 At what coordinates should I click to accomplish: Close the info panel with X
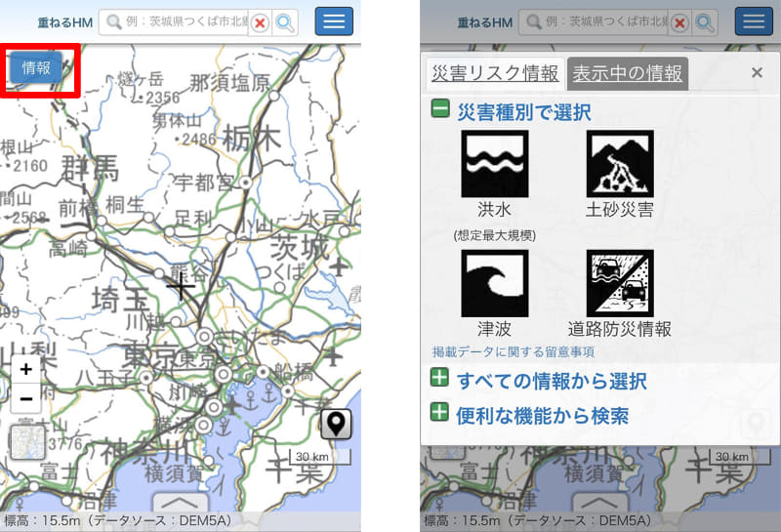(757, 73)
